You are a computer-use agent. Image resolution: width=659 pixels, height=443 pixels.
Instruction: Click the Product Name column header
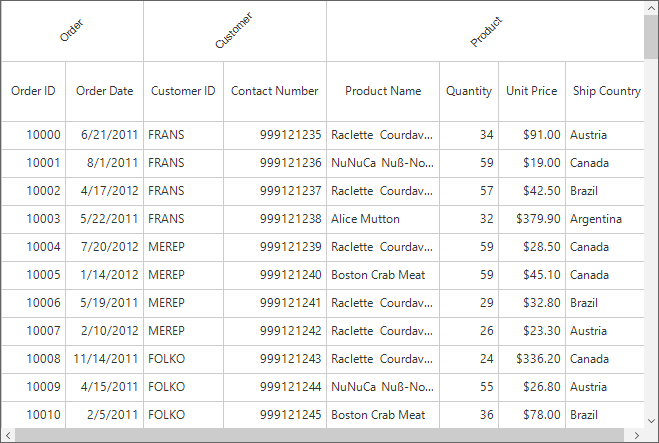click(x=383, y=91)
